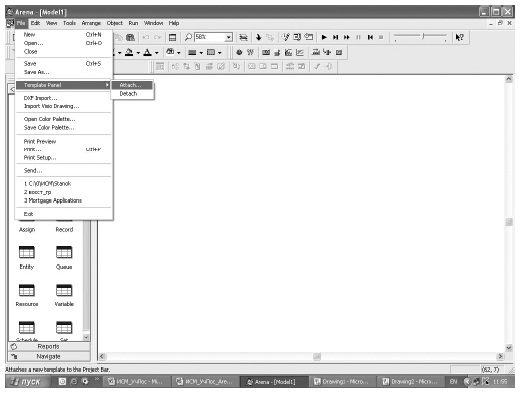Viewport: 521px width, 398px height.
Task: Open the zoom percentage dropdown arrow
Action: [x=229, y=37]
